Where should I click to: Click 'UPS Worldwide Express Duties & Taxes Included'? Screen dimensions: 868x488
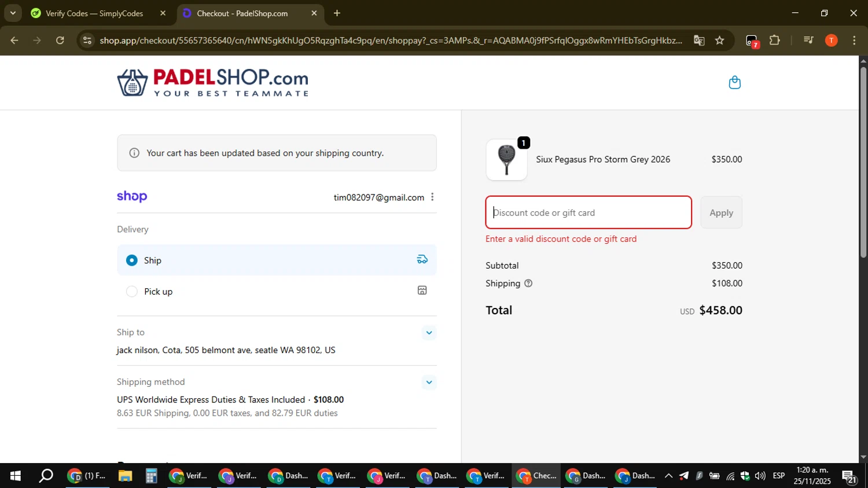click(x=211, y=399)
